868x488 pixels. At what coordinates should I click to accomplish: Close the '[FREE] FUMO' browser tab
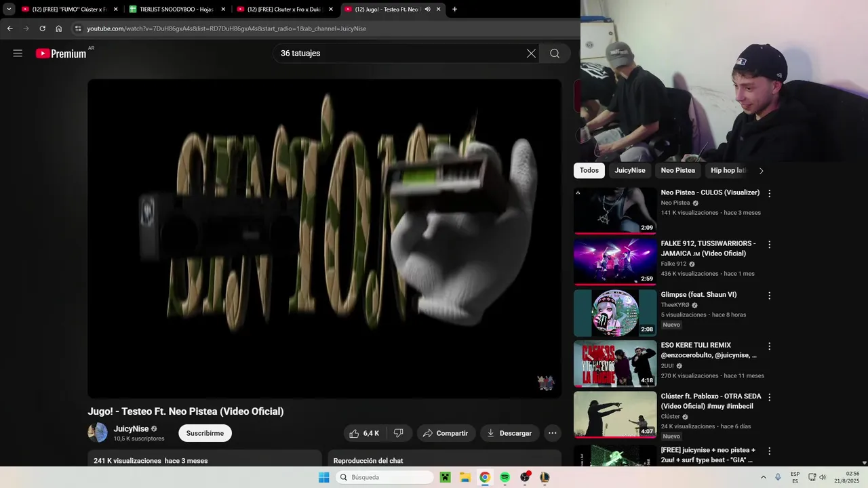(x=115, y=9)
